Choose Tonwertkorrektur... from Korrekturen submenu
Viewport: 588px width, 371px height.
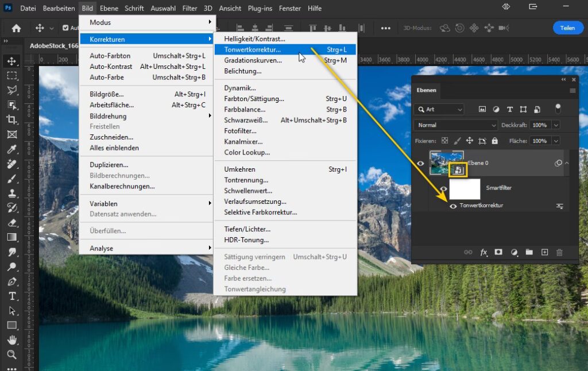point(253,49)
